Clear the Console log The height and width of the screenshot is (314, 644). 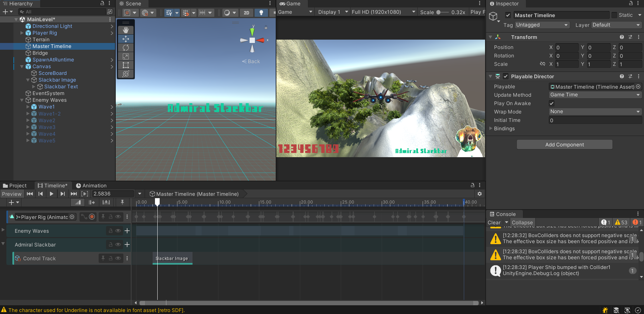(494, 223)
